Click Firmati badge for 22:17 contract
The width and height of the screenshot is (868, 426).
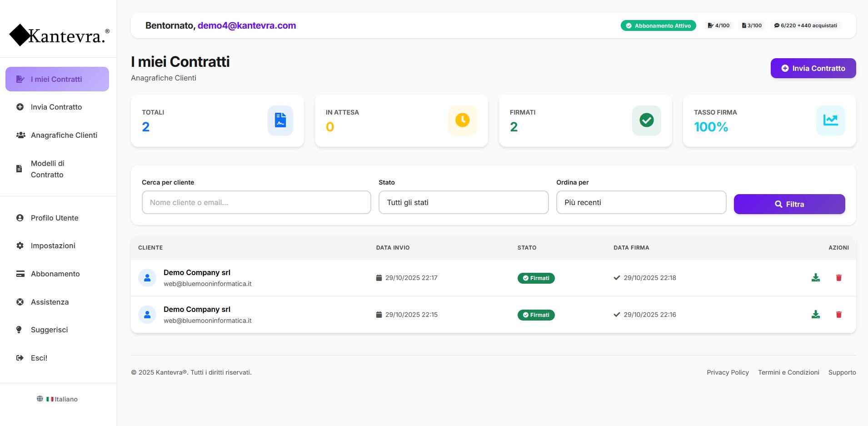[x=536, y=278]
